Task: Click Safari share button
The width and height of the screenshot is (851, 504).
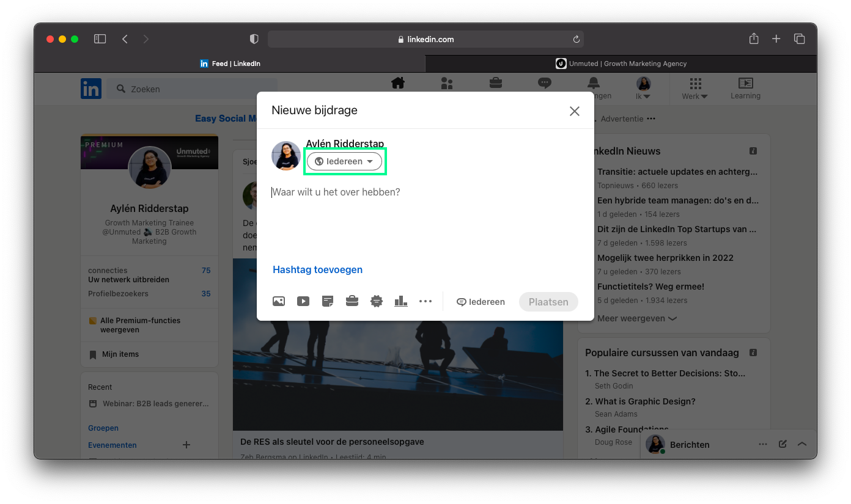Action: coord(754,38)
